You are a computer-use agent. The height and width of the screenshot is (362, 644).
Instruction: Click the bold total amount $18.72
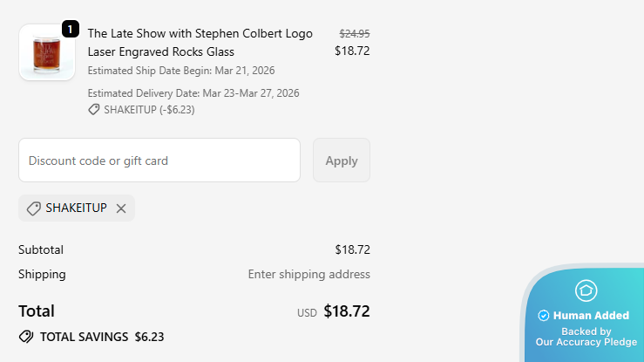point(347,311)
